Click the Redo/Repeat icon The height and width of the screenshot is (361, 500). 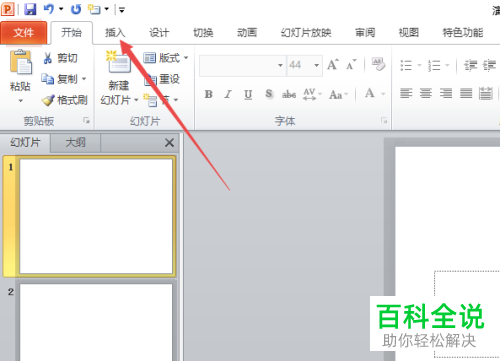76,9
